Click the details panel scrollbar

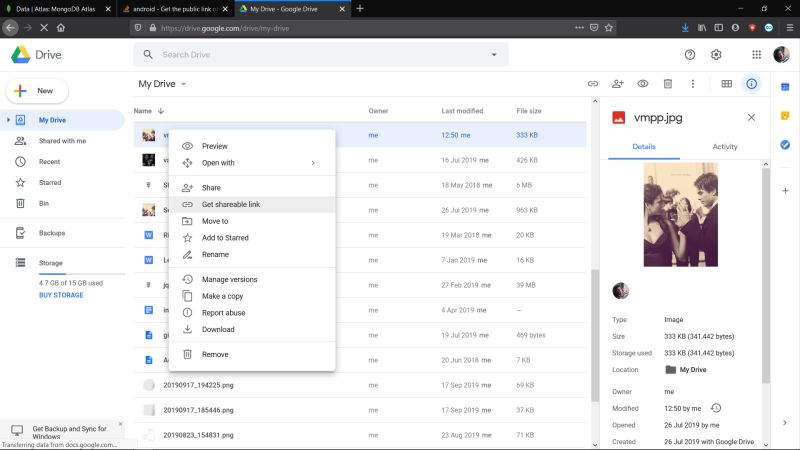click(x=765, y=276)
